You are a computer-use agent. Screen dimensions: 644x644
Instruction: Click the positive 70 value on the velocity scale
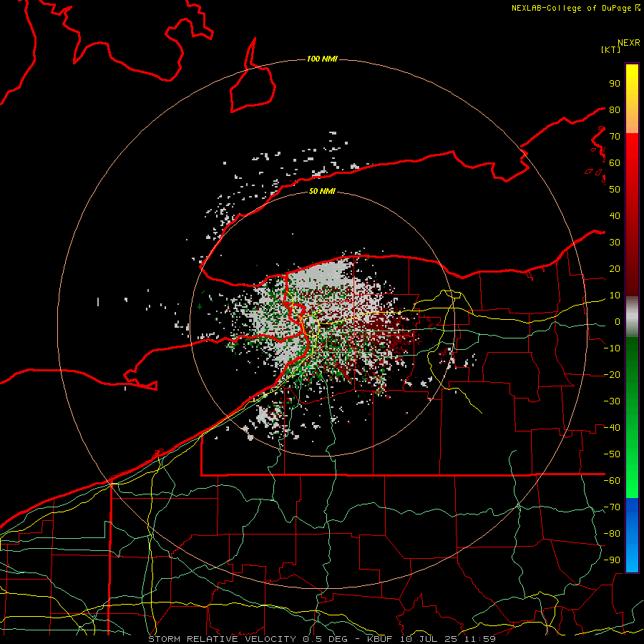615,137
